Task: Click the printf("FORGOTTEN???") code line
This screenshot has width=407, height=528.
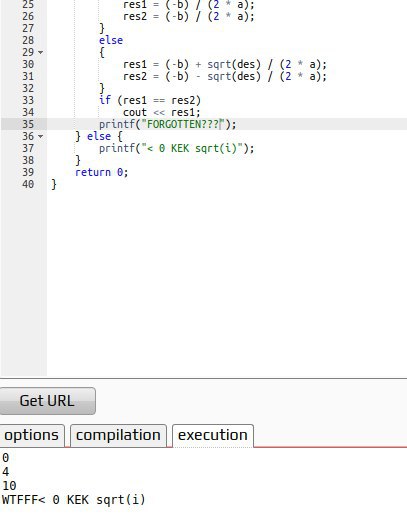Action: coord(168,124)
